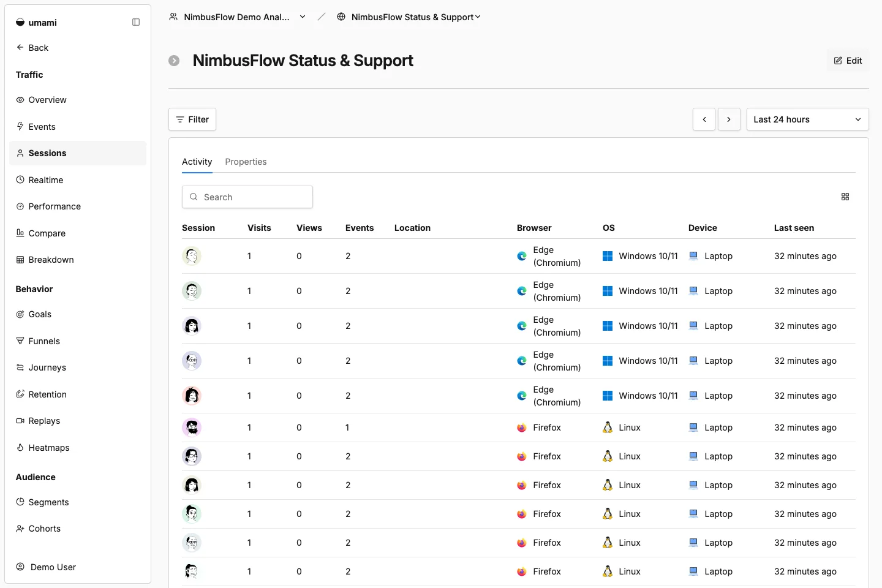The image size is (882, 588).
Task: Click Windows 10/11 text in third row
Action: click(648, 326)
